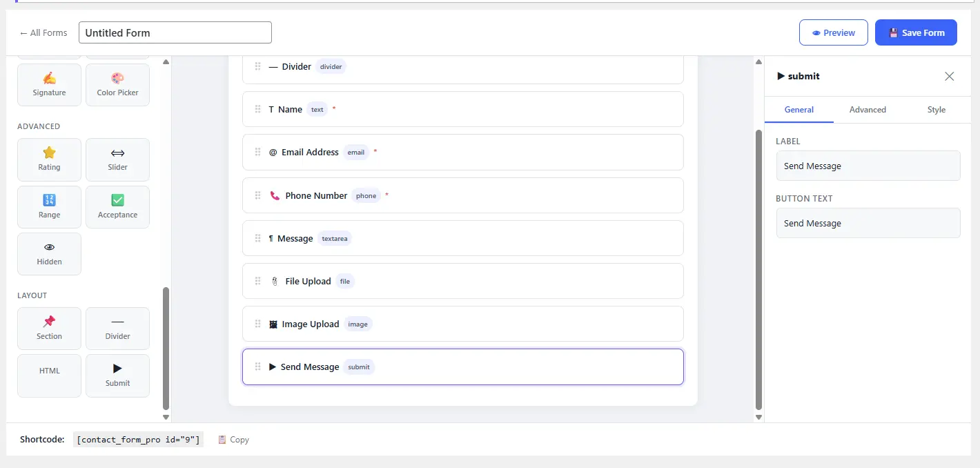This screenshot has width=980, height=468.
Task: Close the submit settings panel
Action: [950, 76]
